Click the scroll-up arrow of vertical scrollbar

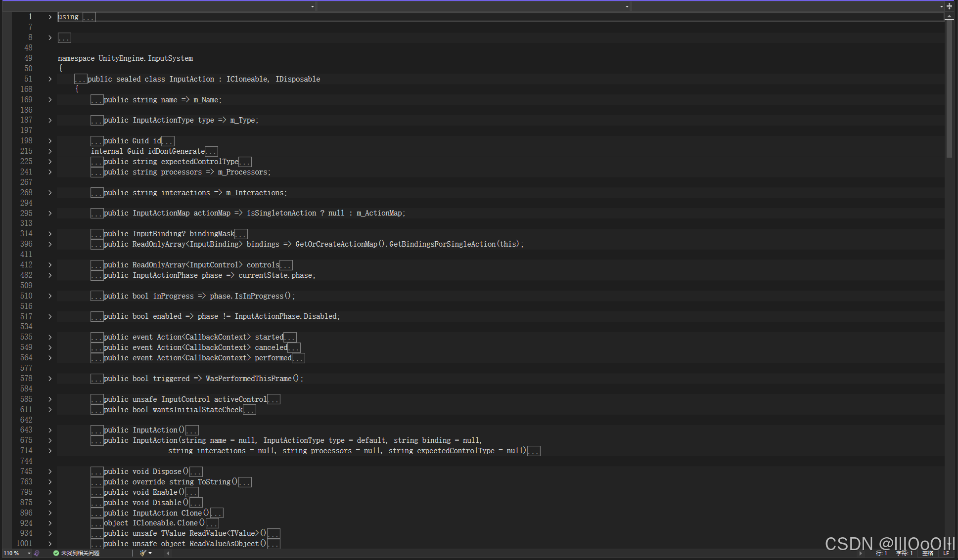(x=949, y=17)
